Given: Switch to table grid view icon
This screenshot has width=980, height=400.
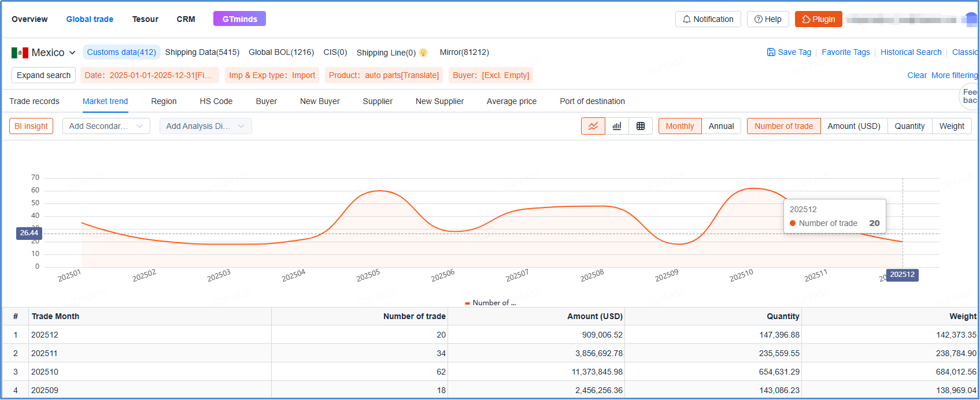Looking at the screenshot, I should point(641,126).
